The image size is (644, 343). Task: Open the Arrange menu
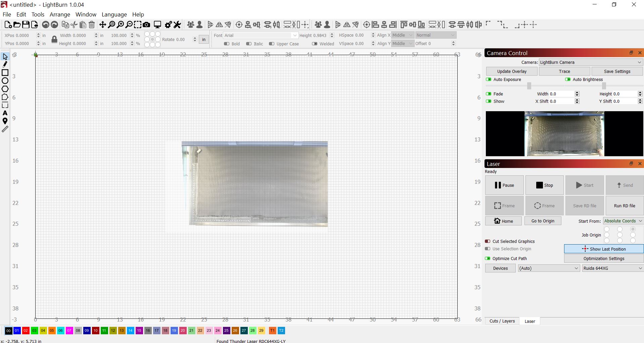60,14
